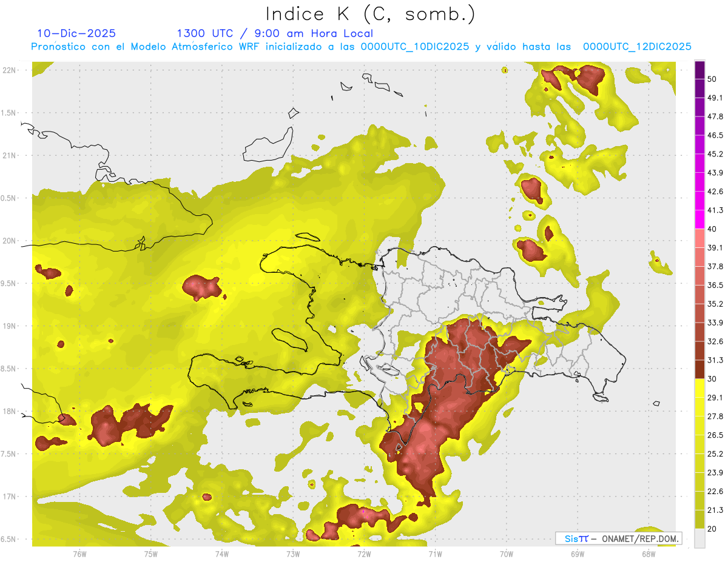Click the "71W" longitude label

click(435, 554)
